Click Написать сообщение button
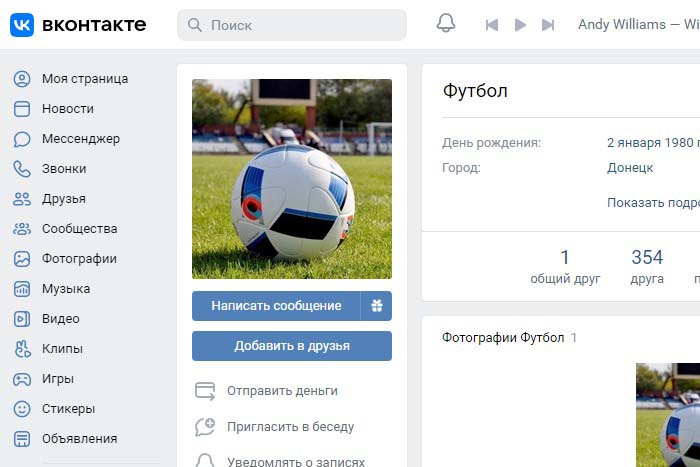 [276, 306]
